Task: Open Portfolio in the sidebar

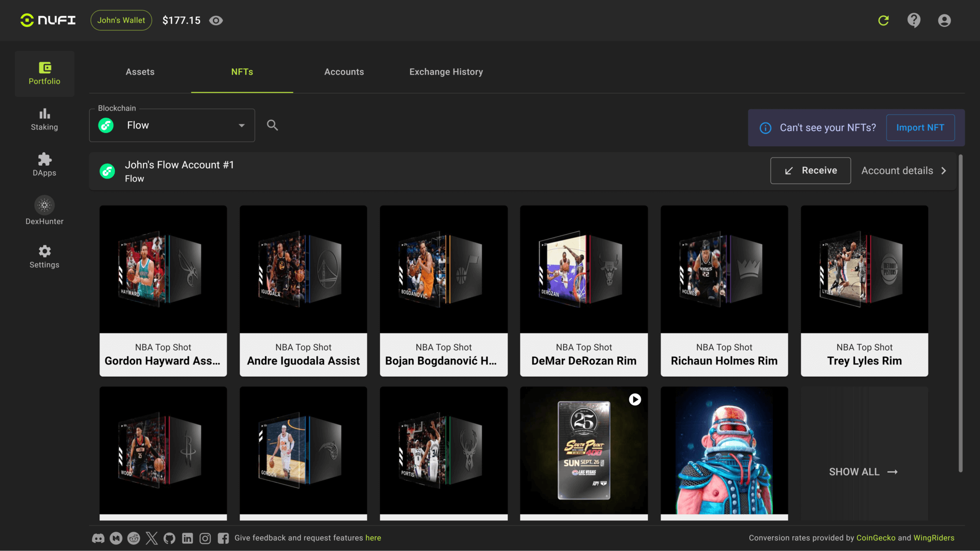Action: [x=44, y=74]
